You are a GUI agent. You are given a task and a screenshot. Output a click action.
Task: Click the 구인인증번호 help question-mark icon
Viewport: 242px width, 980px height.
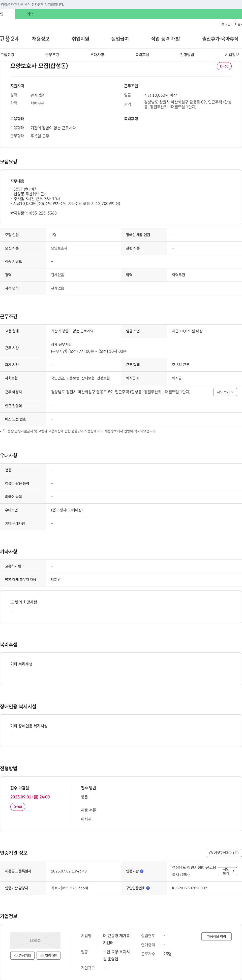click(148, 888)
